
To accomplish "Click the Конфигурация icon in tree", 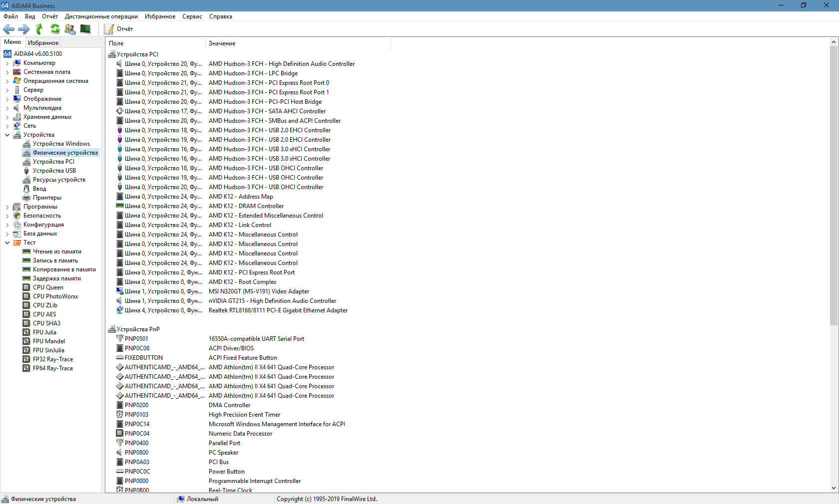I will click(17, 225).
